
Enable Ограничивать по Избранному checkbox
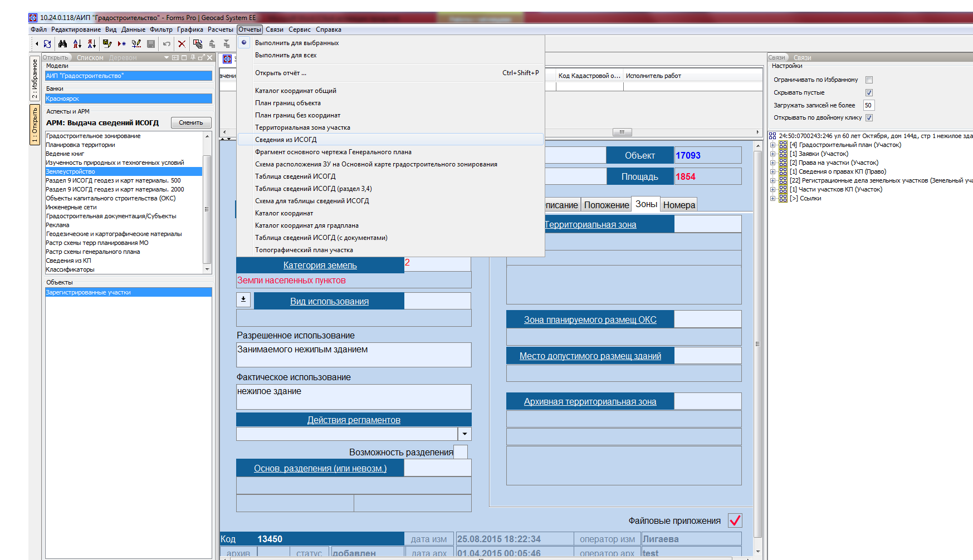pyautogui.click(x=869, y=80)
